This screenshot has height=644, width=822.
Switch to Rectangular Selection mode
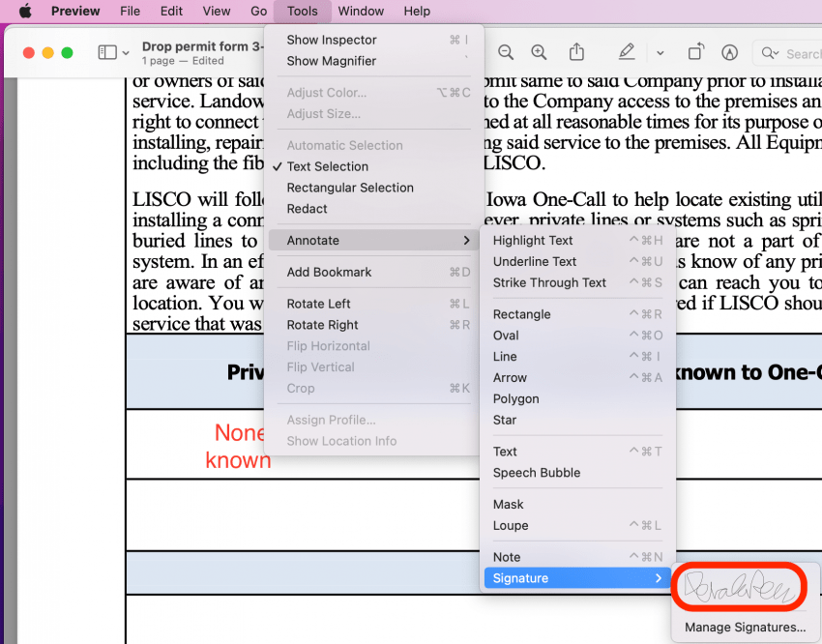point(349,188)
